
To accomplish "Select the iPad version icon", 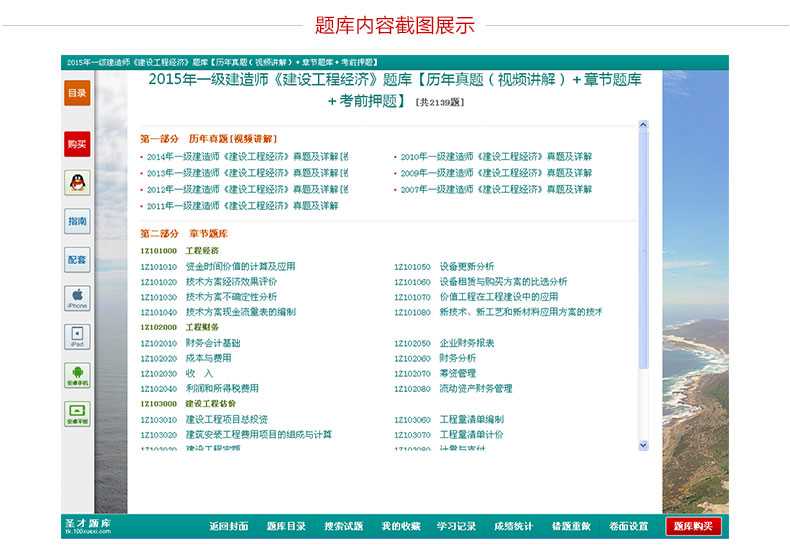I will [x=77, y=336].
